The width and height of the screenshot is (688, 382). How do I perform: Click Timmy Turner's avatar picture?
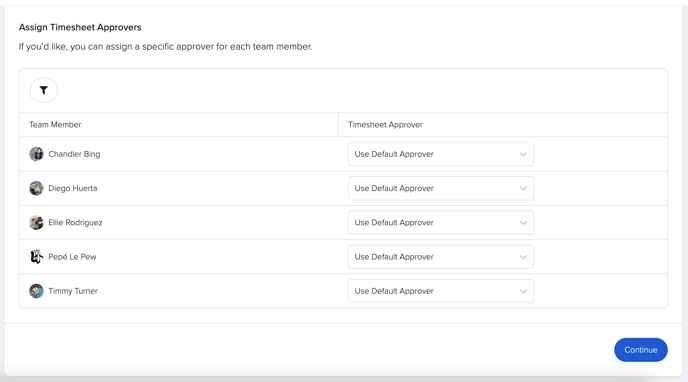coord(36,291)
